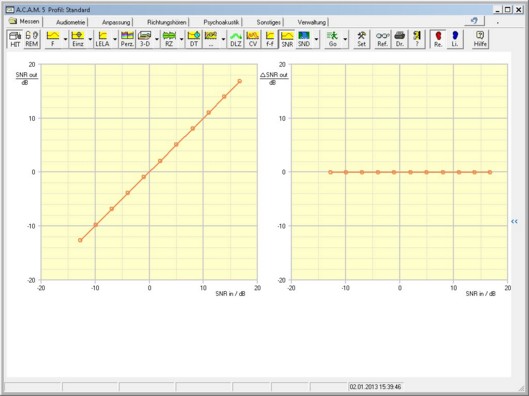Open the Perz. percentile analysis icon
This screenshot has height=396, width=529.
[x=127, y=39]
